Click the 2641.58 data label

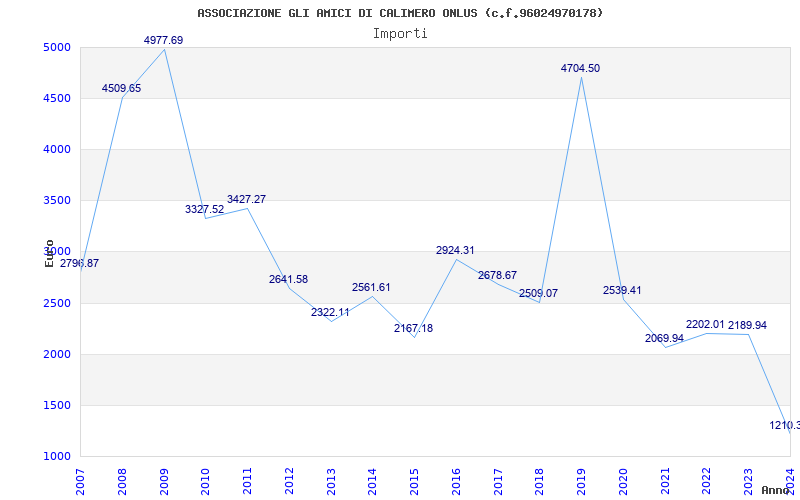288,280
